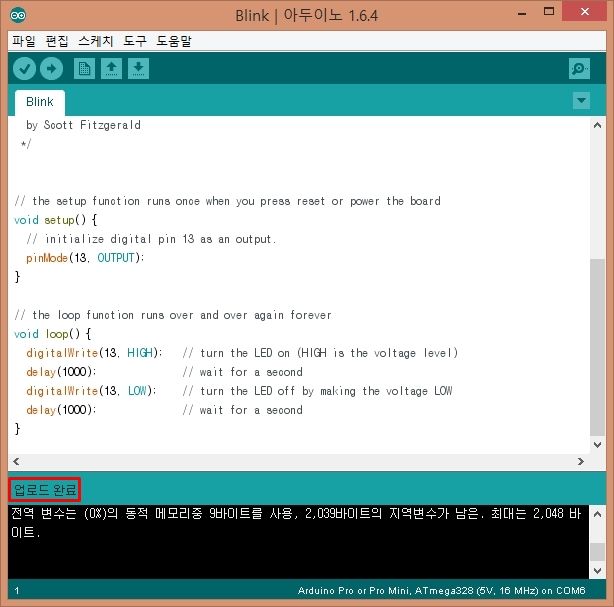
Task: Click the digitalWrite(13, LOW) line
Action: [91, 391]
